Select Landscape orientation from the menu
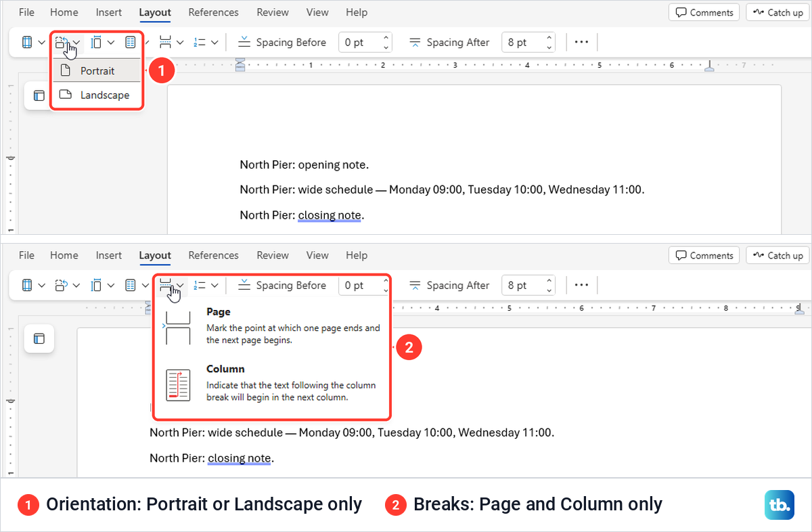This screenshot has height=532, width=812. coord(97,95)
